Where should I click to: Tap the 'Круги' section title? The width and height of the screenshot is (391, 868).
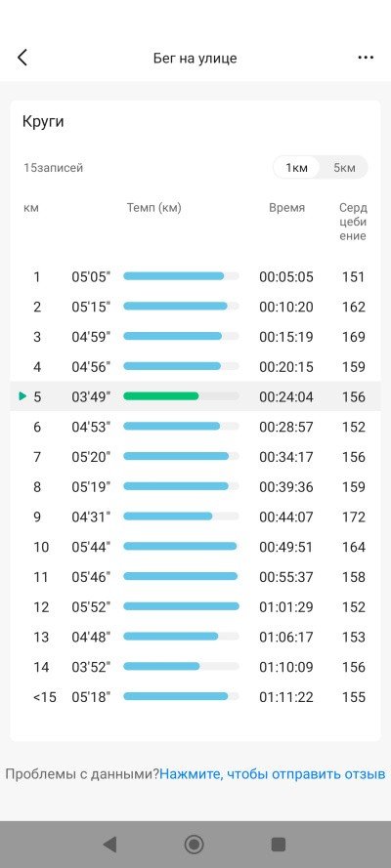[x=43, y=122]
